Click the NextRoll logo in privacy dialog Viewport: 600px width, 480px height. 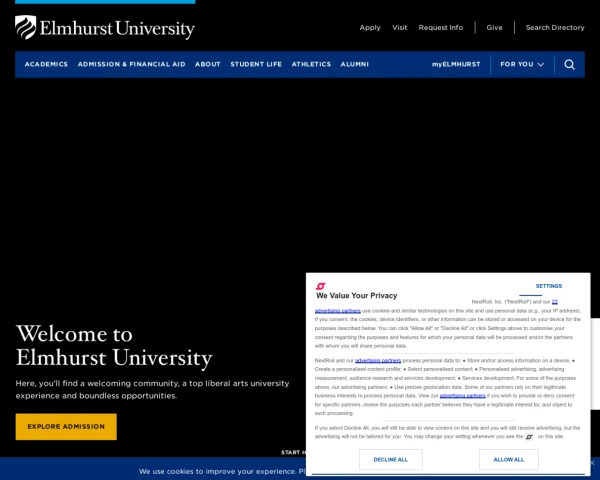coord(320,286)
